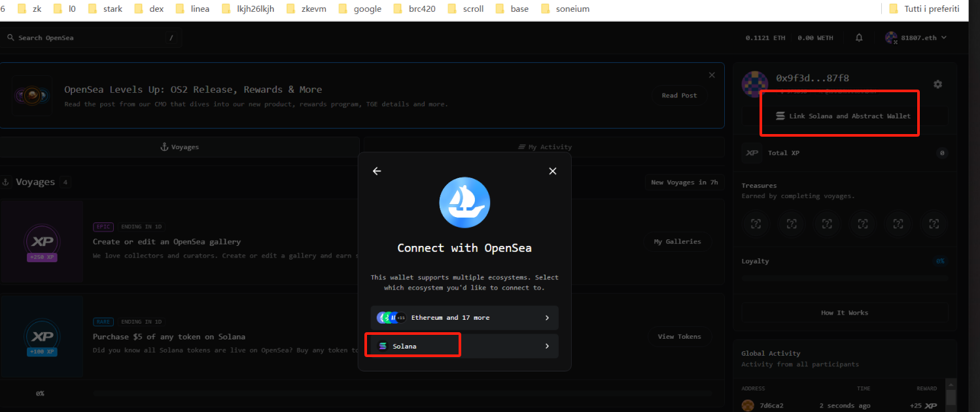Viewport: 980px width, 412px height.
Task: Click the Loyalty progress bar
Action: [845, 279]
